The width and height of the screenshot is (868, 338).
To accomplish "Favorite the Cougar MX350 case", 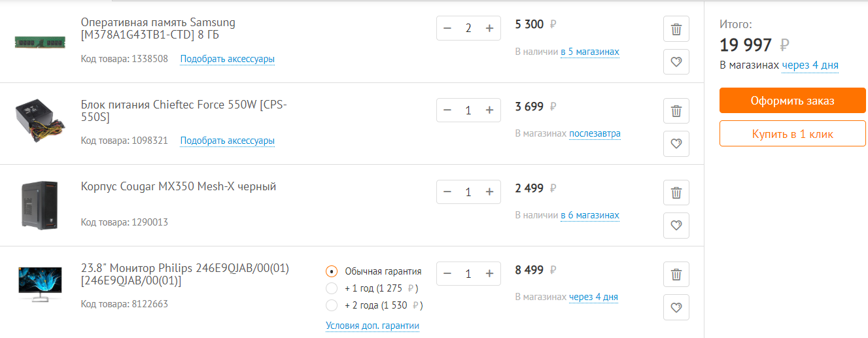I will coord(676,226).
